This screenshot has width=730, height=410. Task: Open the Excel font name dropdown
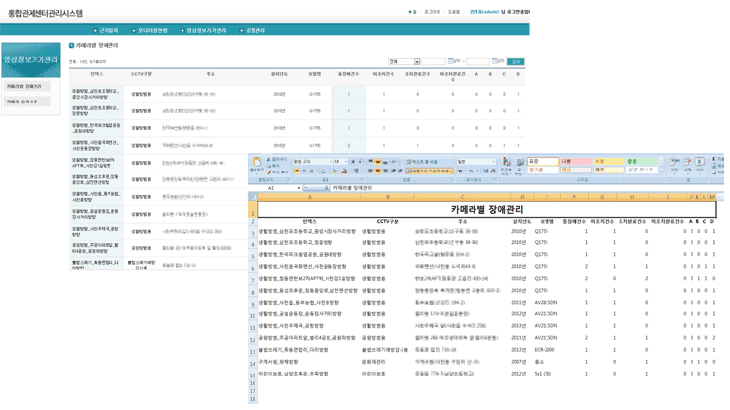tap(331, 161)
